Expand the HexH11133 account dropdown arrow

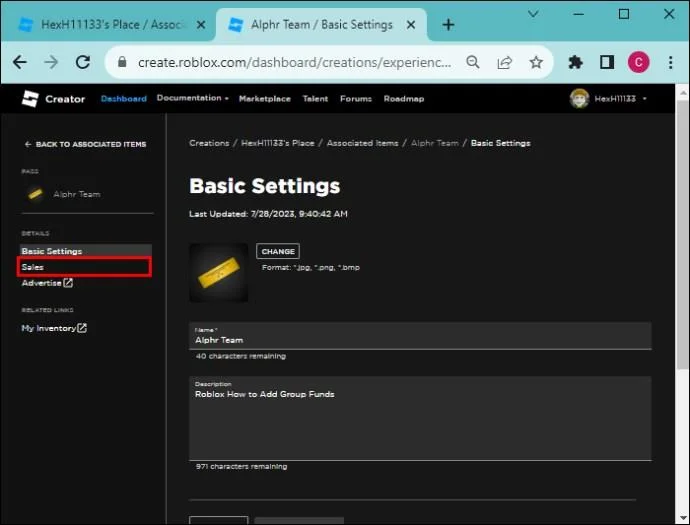point(644,99)
